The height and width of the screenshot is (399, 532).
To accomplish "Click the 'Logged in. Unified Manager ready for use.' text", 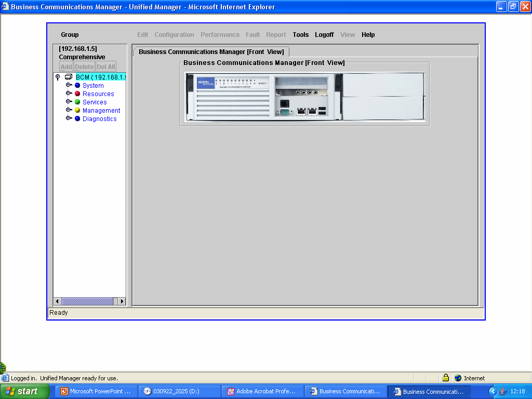I will [64, 378].
